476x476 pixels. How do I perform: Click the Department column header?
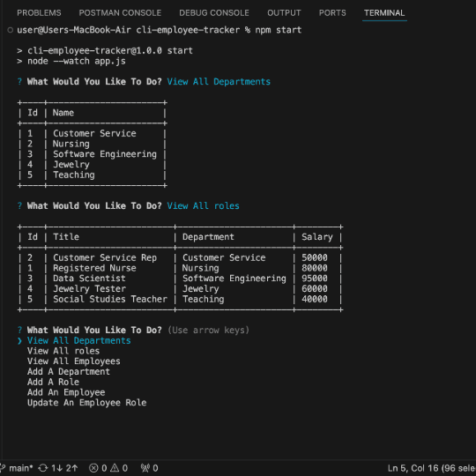[x=208, y=237]
